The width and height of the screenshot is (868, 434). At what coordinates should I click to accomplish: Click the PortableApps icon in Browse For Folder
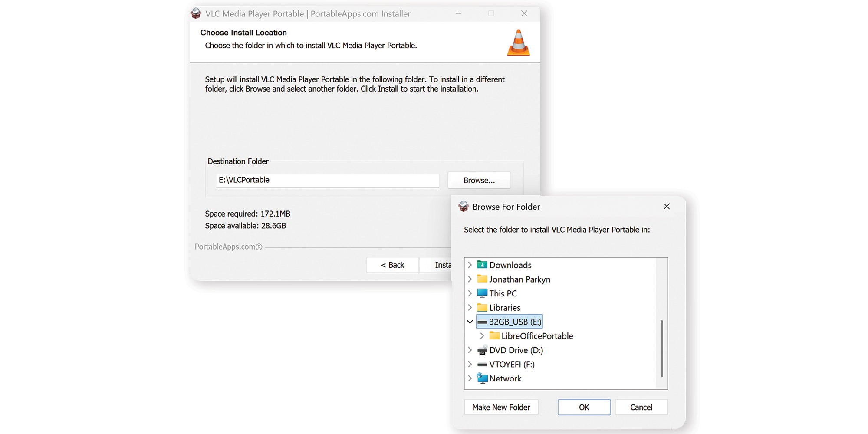click(463, 207)
